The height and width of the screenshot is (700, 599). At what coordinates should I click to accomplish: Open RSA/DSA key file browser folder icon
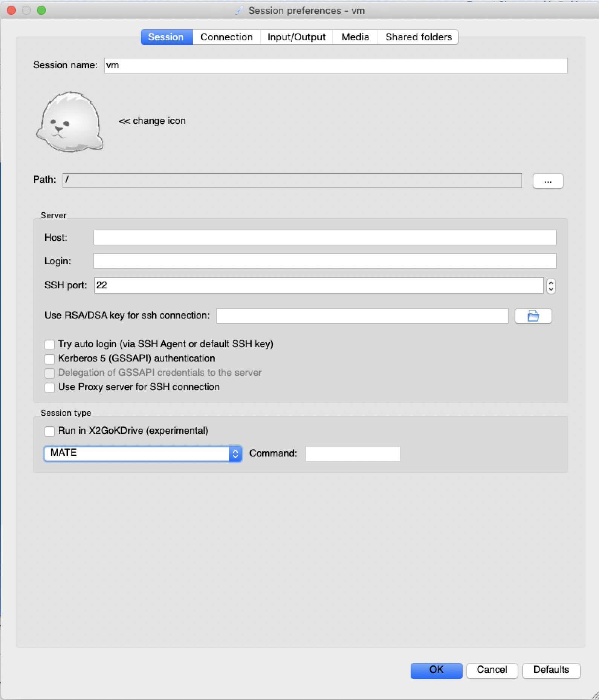pos(533,316)
